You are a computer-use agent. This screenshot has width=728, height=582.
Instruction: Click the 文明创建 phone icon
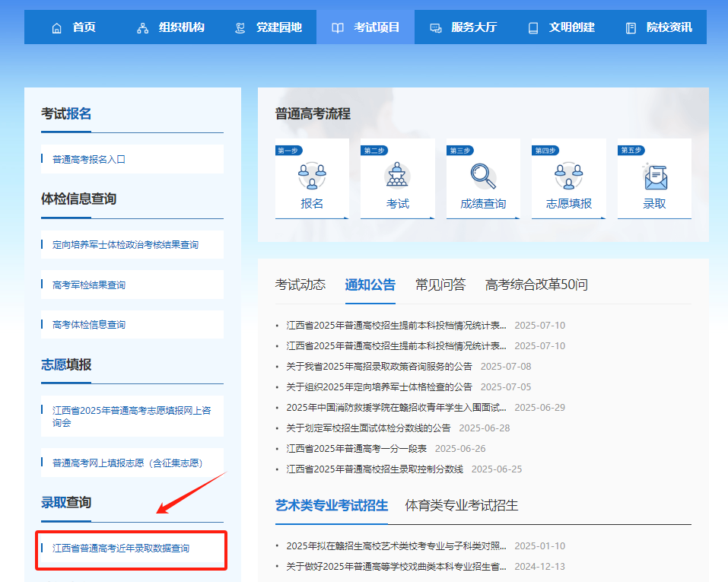coord(532,27)
